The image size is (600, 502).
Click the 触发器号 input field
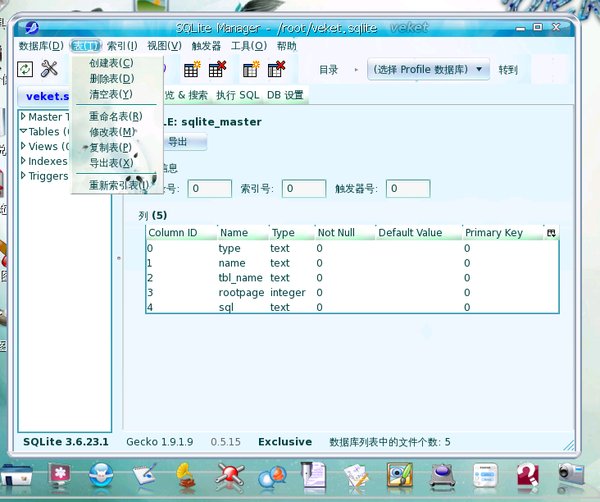[408, 188]
